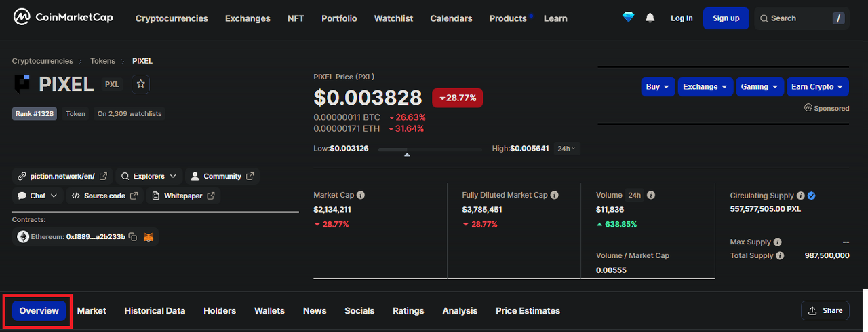Open Learn in top navigation
Screen dimensions: 868x332
click(x=555, y=18)
